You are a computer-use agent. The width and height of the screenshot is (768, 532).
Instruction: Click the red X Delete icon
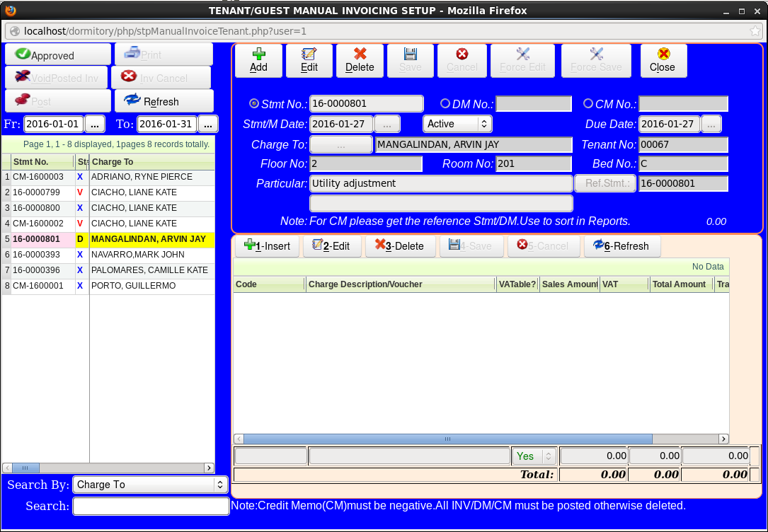pos(360,54)
